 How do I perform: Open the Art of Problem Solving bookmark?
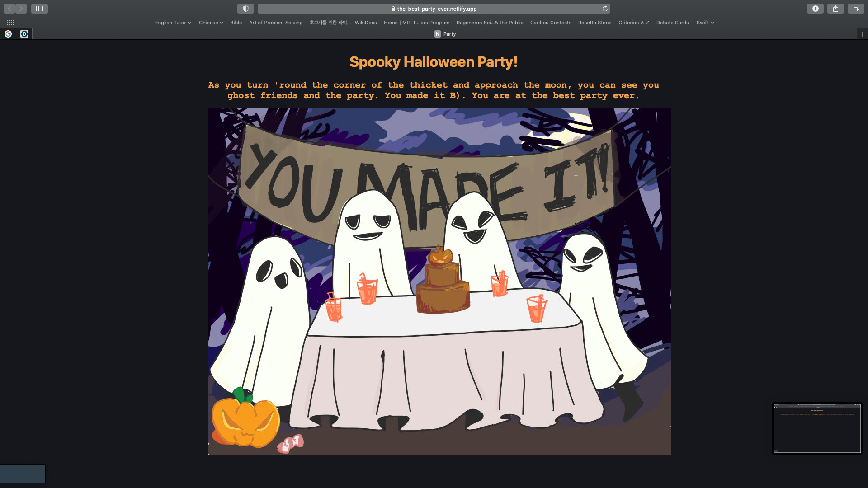tap(275, 23)
